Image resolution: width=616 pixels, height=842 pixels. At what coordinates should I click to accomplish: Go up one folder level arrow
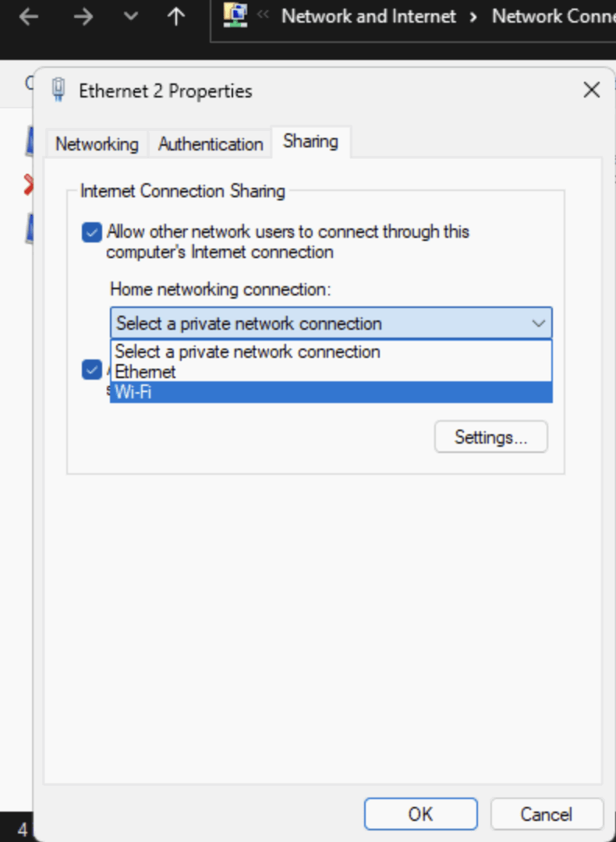coord(176,17)
